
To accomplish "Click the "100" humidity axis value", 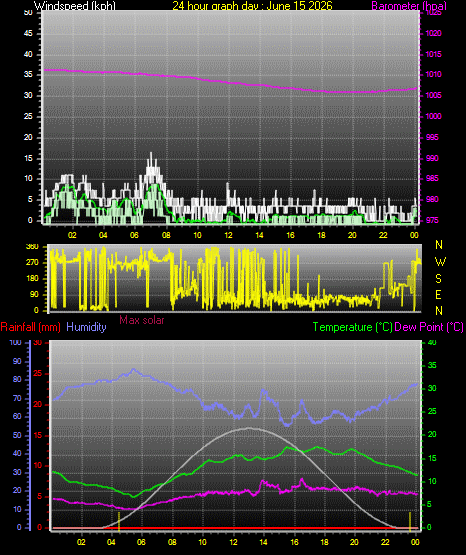I will 16,342.
